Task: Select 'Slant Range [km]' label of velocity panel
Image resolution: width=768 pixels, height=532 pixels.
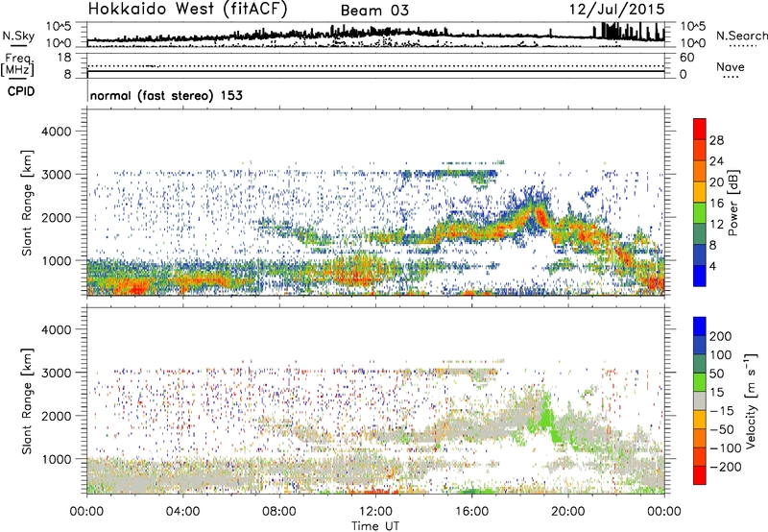Action: tap(27, 400)
